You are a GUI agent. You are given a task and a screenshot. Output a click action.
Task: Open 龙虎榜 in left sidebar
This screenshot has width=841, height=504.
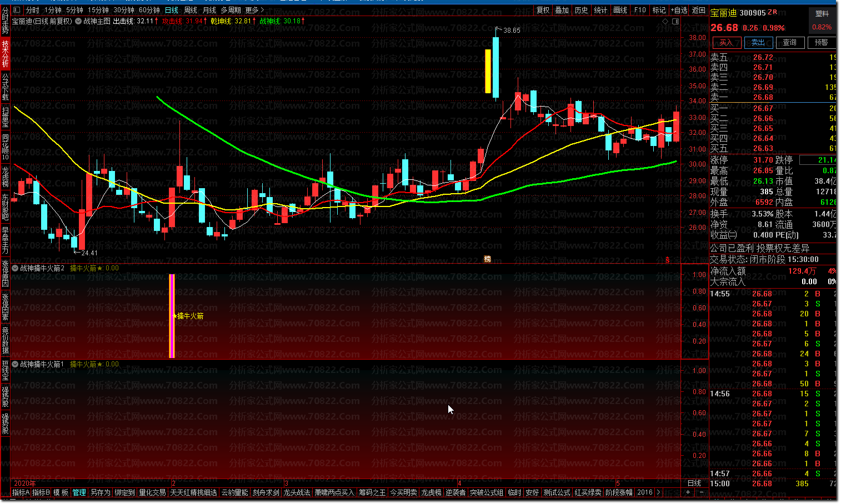tap(5, 176)
